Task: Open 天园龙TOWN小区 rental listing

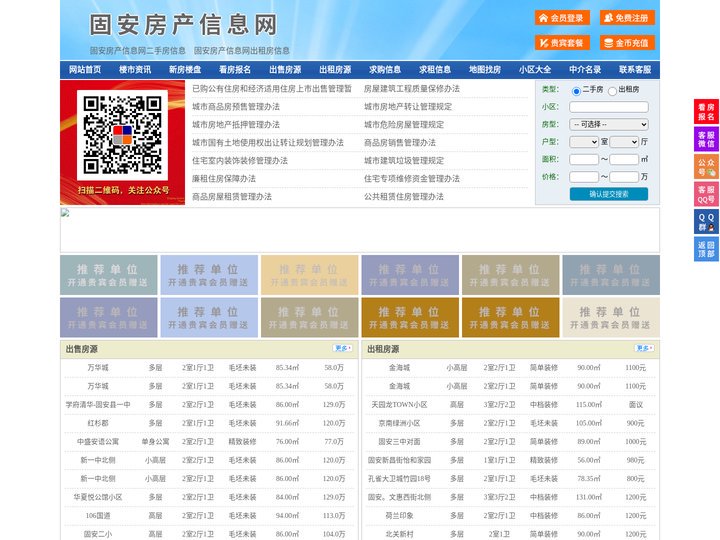Action: [x=399, y=405]
